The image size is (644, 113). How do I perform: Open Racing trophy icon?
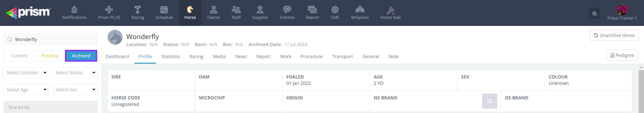coord(137,10)
